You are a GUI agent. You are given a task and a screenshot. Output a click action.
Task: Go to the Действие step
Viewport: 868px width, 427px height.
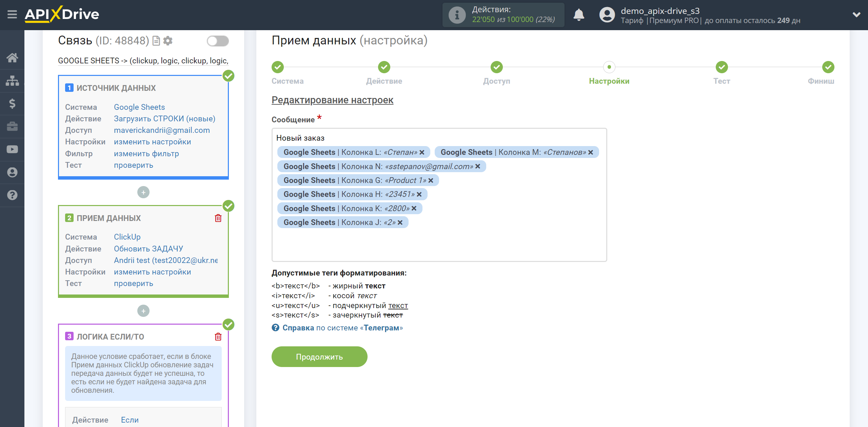384,67
